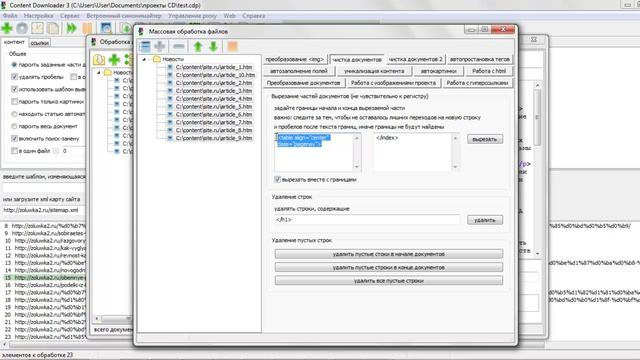Viewport: 640px width, 360px height.
Task: Select radio парсить заданные части
Action: (14, 64)
